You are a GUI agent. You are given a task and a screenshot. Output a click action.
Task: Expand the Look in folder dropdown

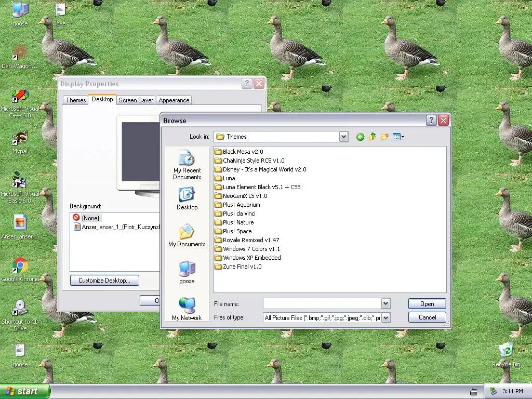coord(343,137)
